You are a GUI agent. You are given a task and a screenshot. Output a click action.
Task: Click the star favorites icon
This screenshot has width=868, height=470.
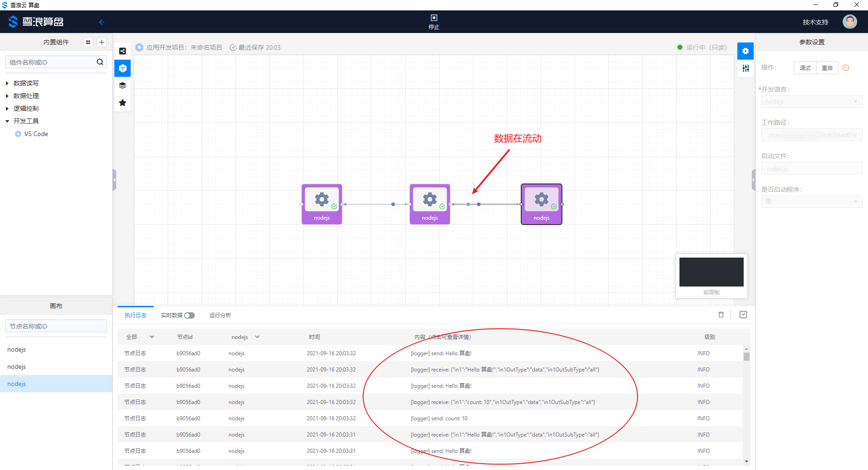point(123,103)
